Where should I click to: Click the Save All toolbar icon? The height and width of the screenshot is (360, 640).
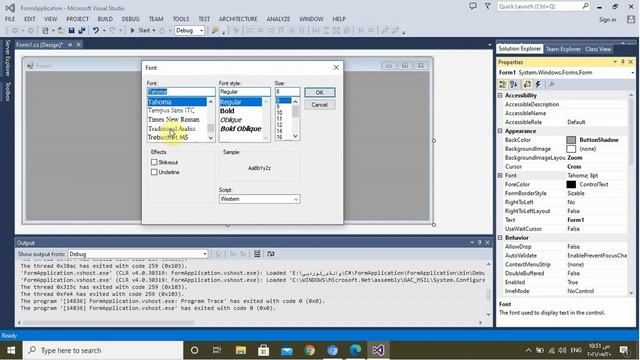(x=82, y=31)
